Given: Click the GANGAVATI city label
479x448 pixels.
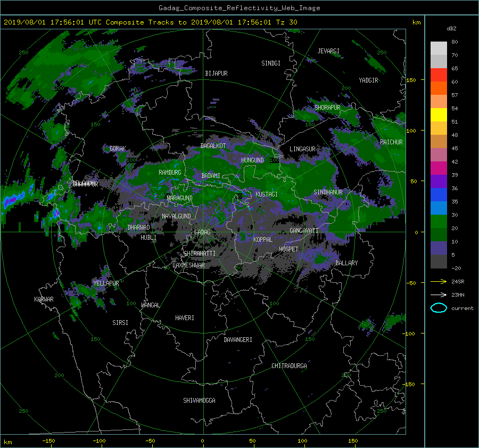Looking at the screenshot, I should coord(304,231).
